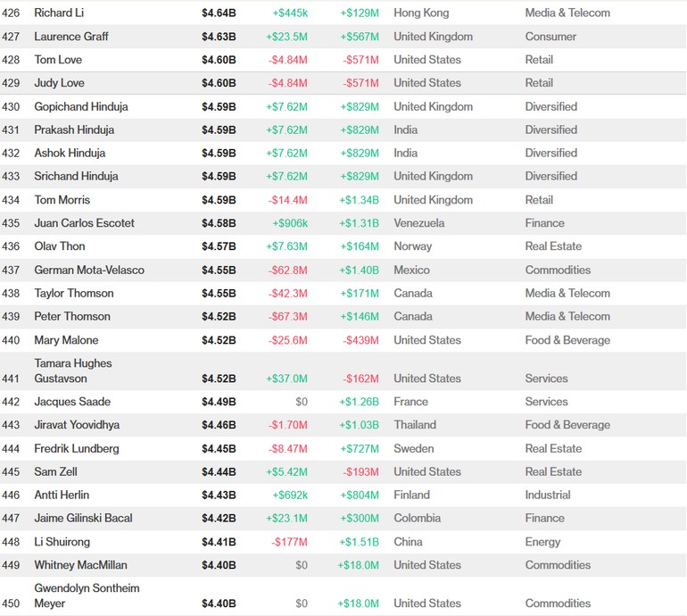This screenshot has width=687, height=616.
Task: Open Srichand Hinduja's profile
Action: [76, 176]
